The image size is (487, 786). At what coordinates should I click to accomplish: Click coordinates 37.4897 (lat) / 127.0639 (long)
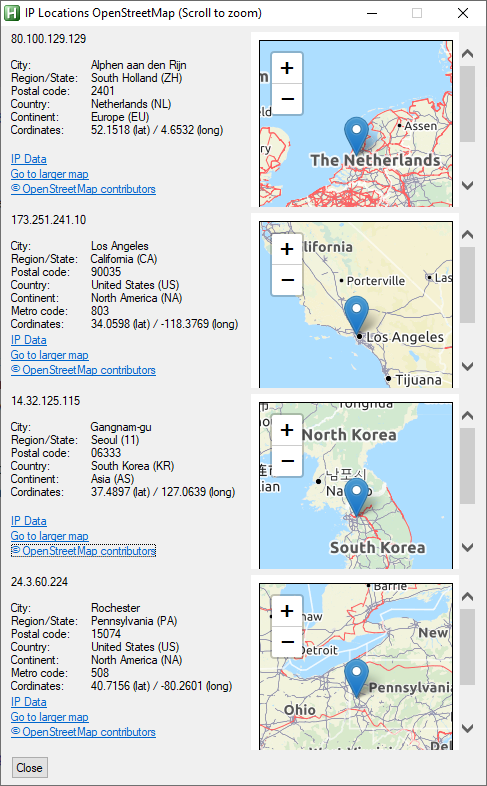point(163,492)
